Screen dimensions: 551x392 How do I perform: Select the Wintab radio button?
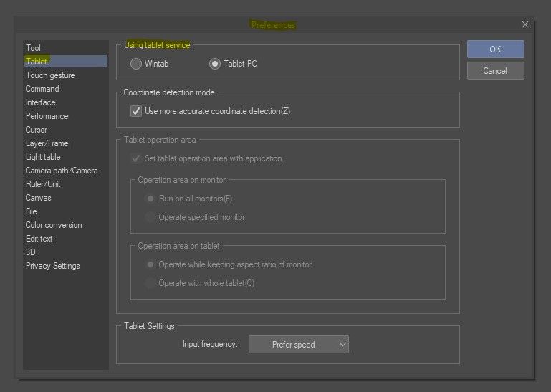tap(136, 64)
